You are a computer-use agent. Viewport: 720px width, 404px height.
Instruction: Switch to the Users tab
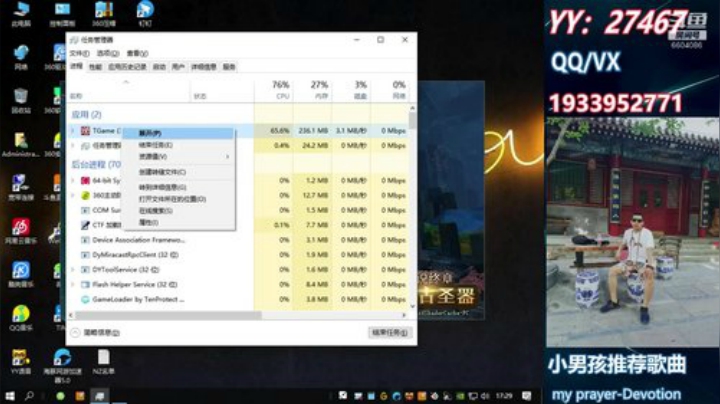(x=178, y=67)
